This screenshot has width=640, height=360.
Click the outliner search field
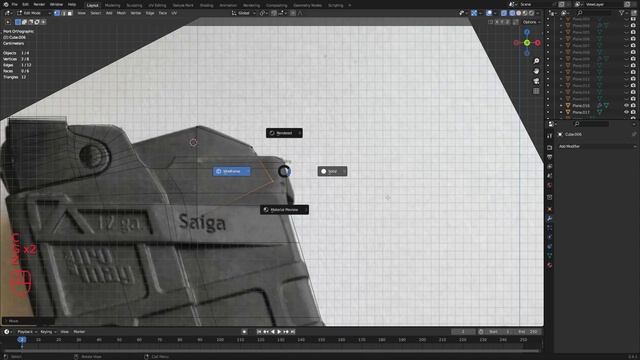[x=594, y=13]
